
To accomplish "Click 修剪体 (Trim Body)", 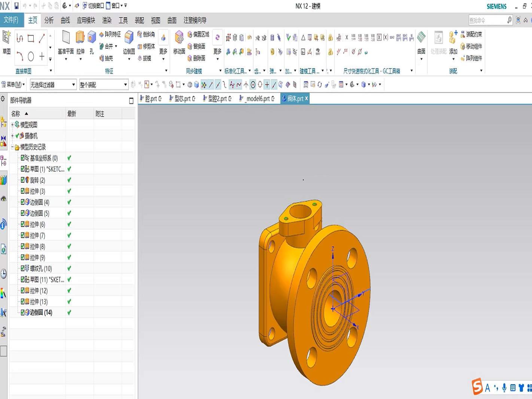I will click(146, 46).
